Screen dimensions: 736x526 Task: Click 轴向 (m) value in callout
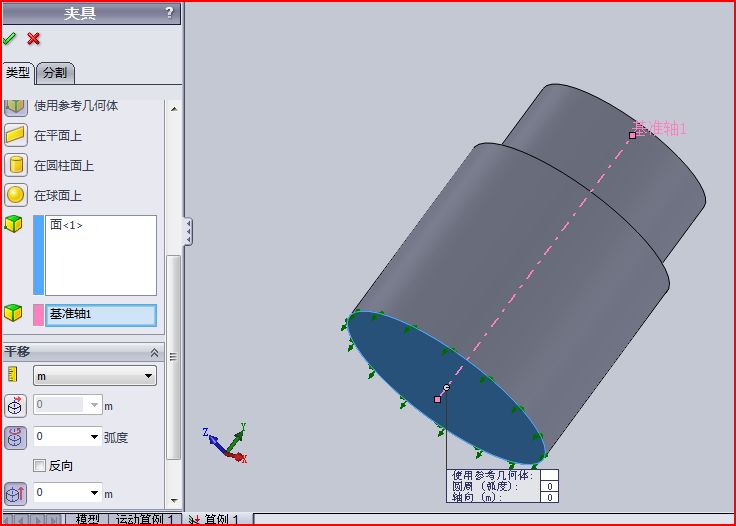(549, 497)
